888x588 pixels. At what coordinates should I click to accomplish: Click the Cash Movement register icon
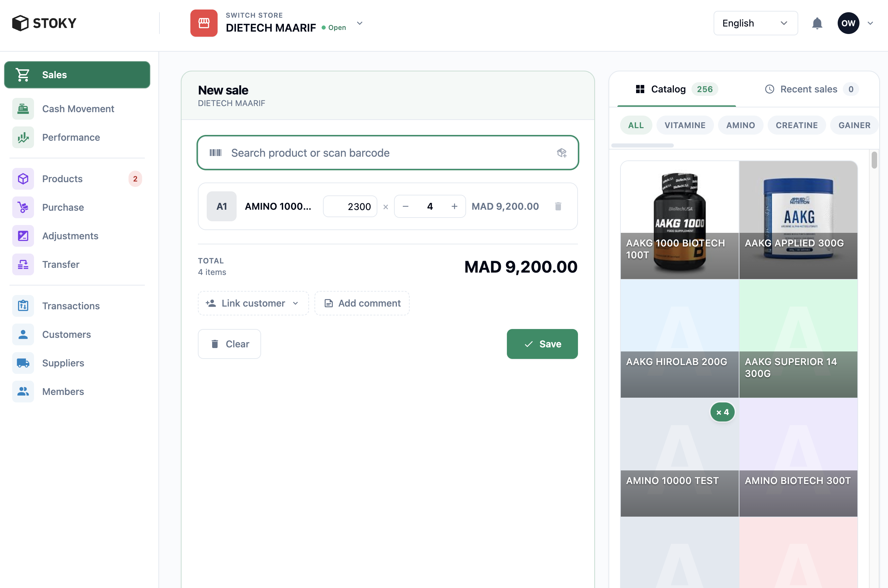point(23,109)
